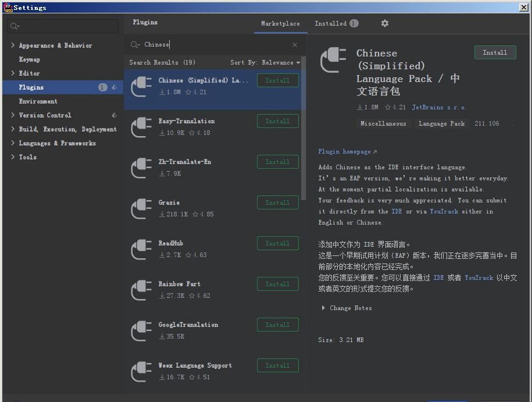The image size is (532, 402).
Task: Switch to the Marketplace tab
Action: pos(281,23)
